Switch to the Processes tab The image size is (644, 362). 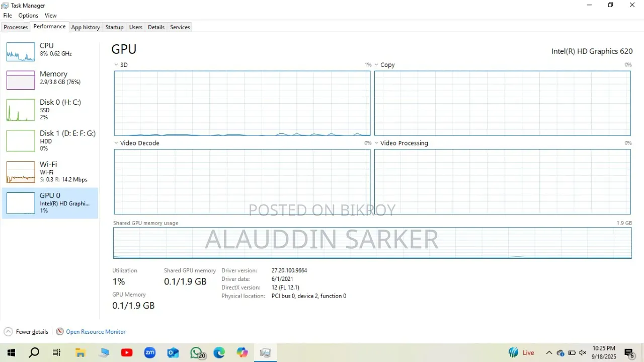point(16,27)
